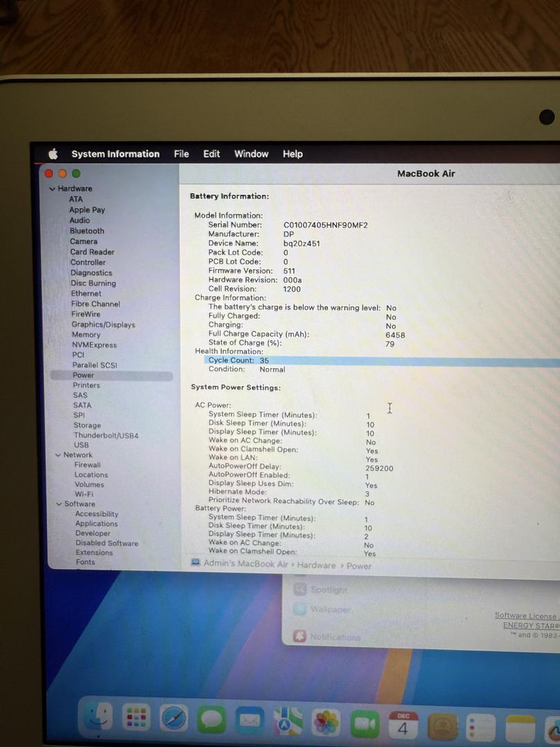The height and width of the screenshot is (747, 560).
Task: Open the Photos app icon
Action: (x=326, y=723)
